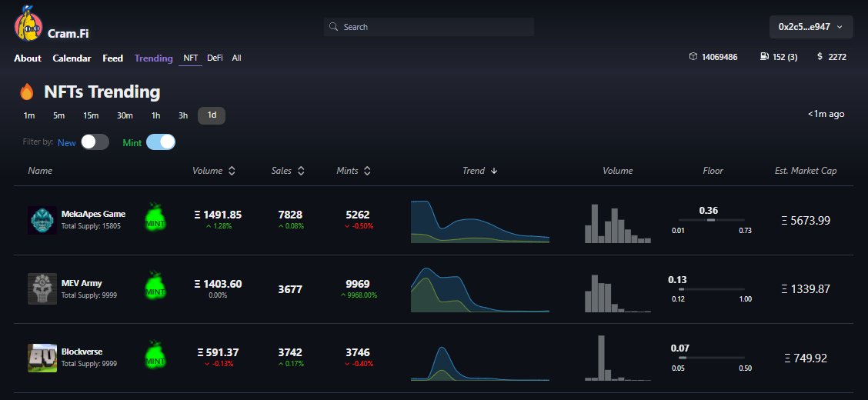
Task: Click the block number cube icon
Action: [x=693, y=56]
